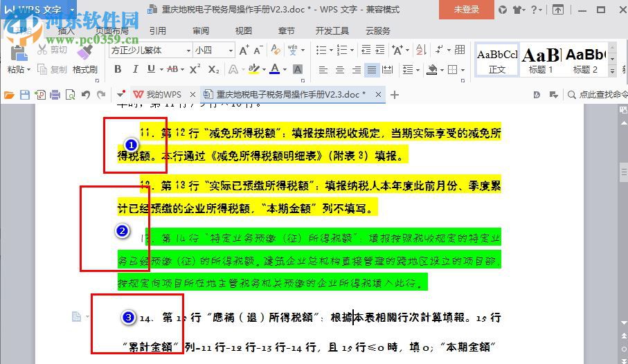
Task: Toggle character shading A
Action: click(x=298, y=70)
